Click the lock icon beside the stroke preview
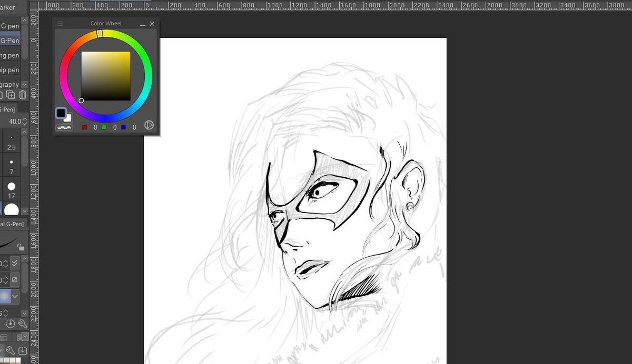This screenshot has height=364, width=632. point(21,247)
